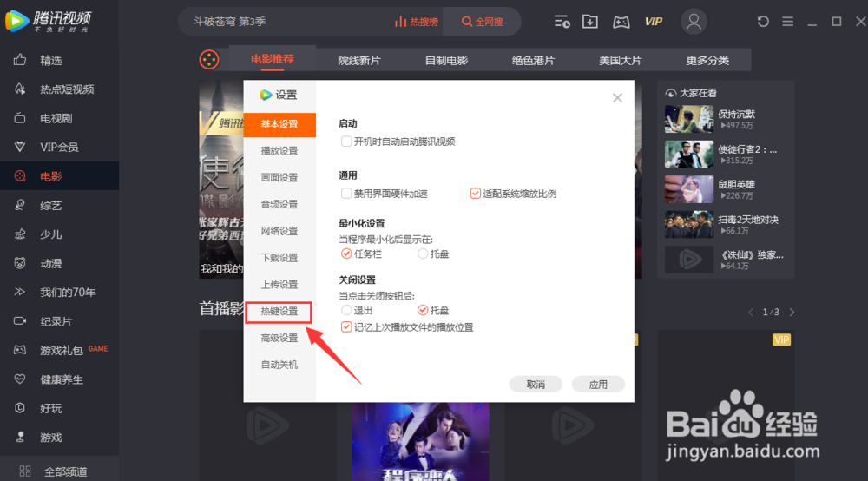Switch to 绝色港片 tab
Viewport: 868px width, 481px height.
[x=533, y=60]
